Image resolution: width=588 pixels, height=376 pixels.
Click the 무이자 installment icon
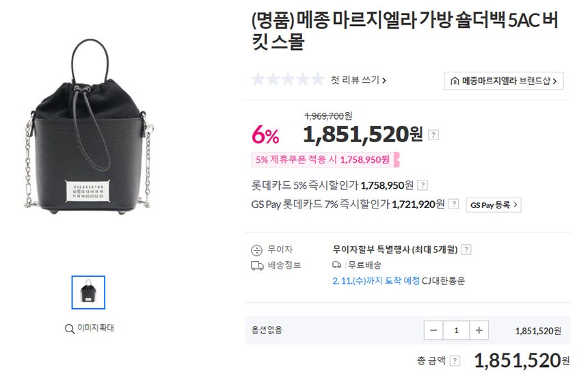tap(257, 250)
